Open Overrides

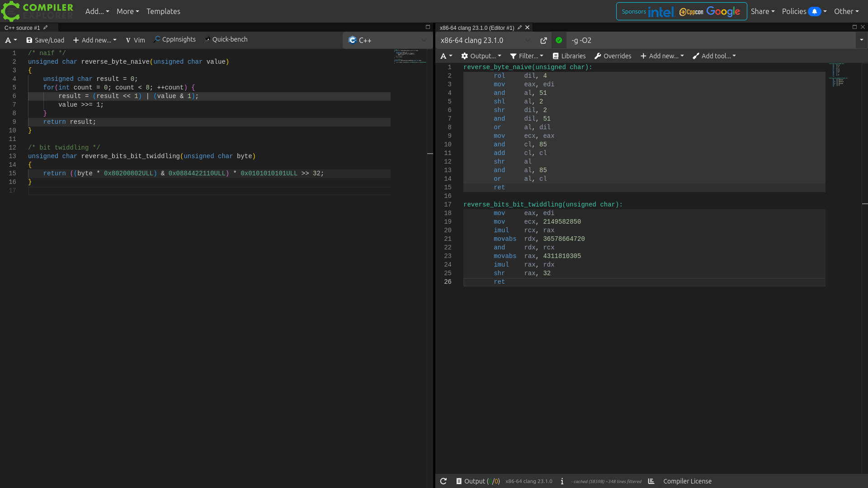coord(613,56)
